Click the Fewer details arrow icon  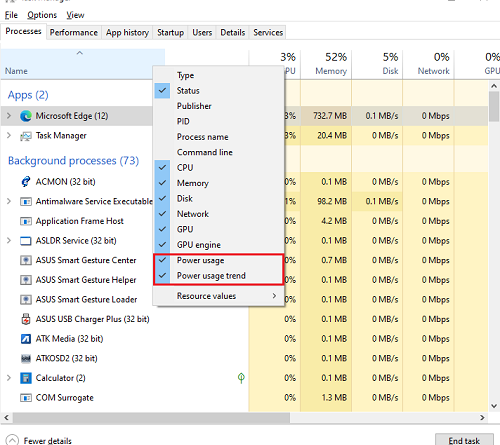(x=12, y=440)
